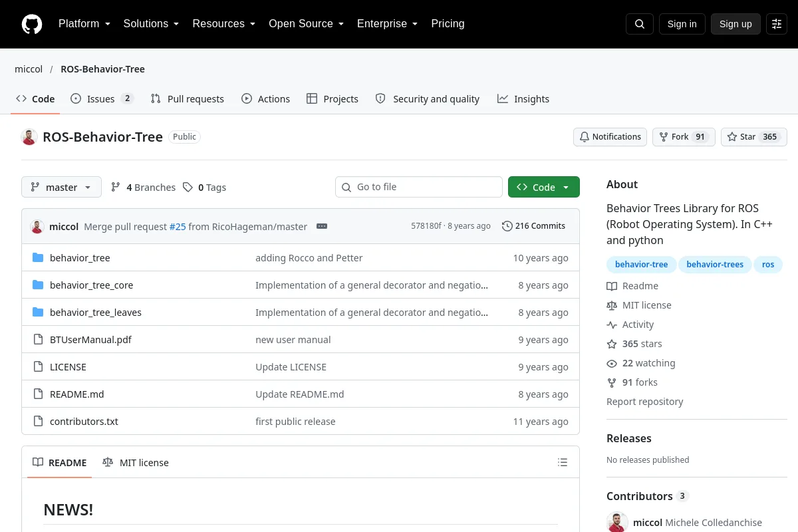The height and width of the screenshot is (532, 798).
Task: Click the behavior-trees topic tag
Action: [715, 264]
